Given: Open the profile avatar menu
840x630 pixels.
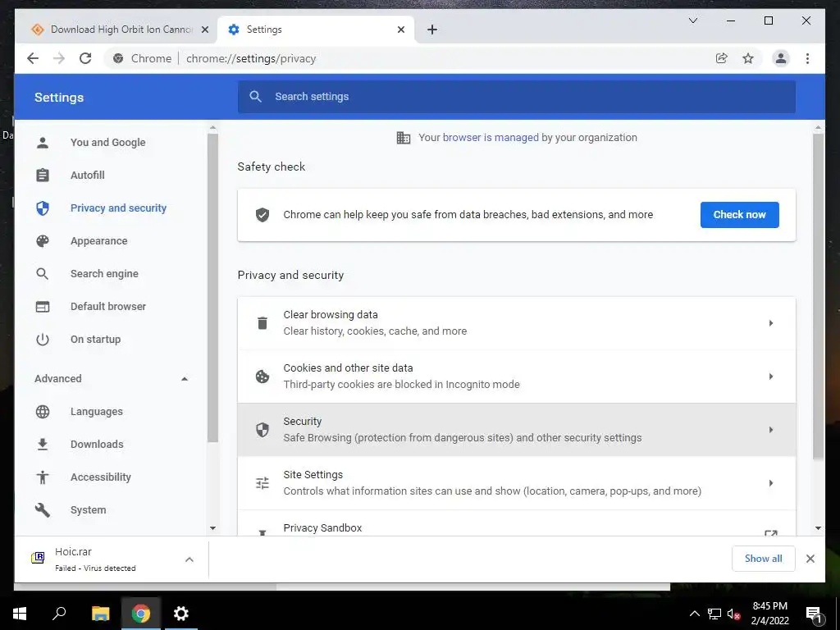Looking at the screenshot, I should coord(781,58).
